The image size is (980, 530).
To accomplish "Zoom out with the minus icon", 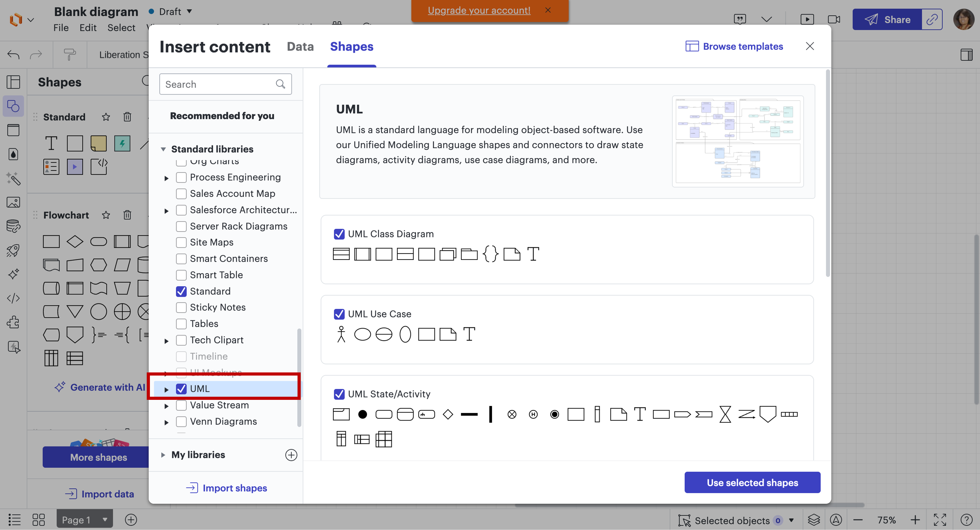I will tap(858, 520).
